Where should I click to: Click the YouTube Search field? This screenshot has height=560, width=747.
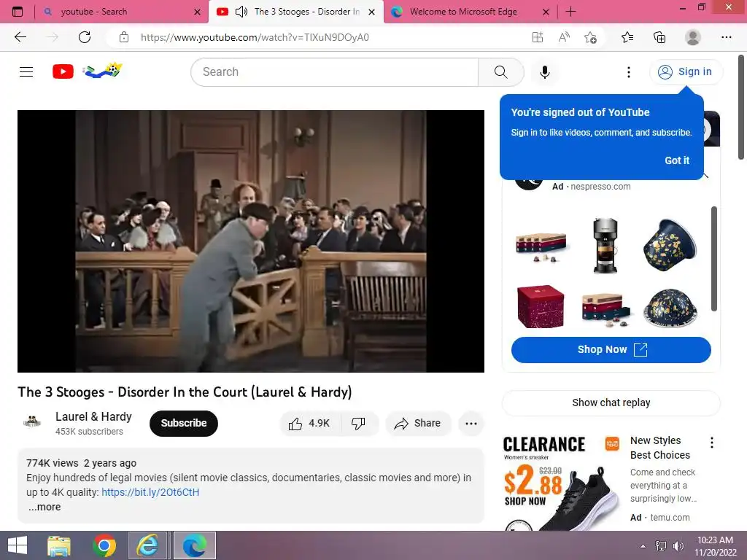(334, 72)
